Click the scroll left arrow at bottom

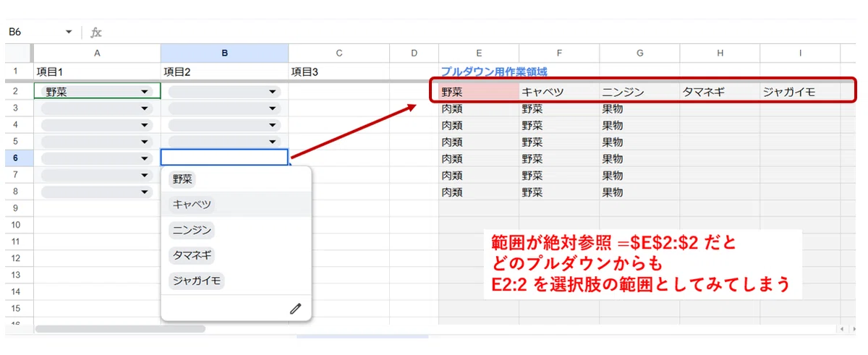pyautogui.click(x=841, y=328)
